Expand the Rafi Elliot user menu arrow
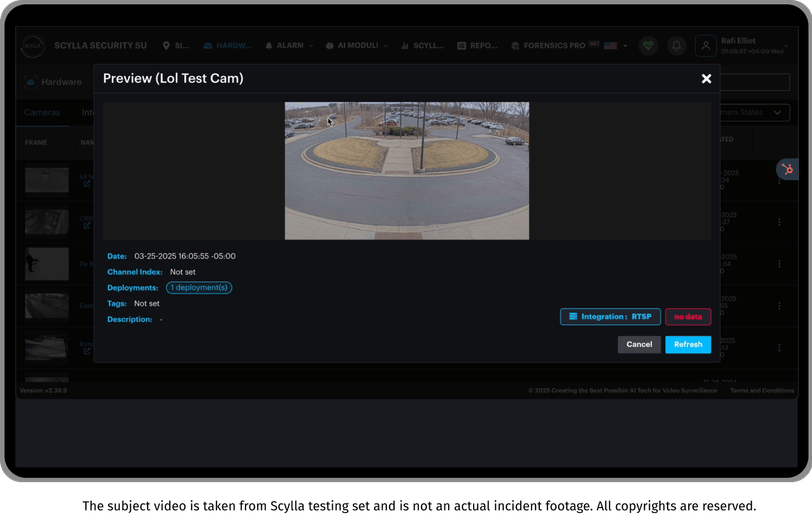This screenshot has width=812, height=519. (x=787, y=46)
